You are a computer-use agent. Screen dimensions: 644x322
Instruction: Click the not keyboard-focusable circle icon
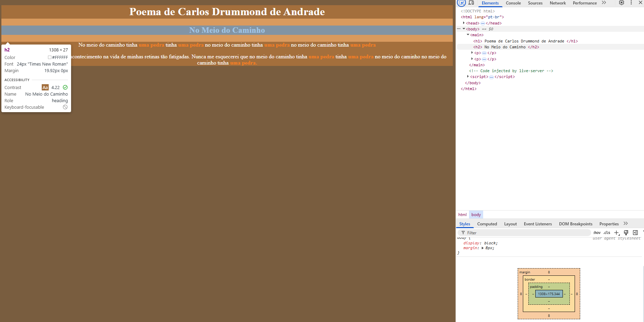pyautogui.click(x=65, y=107)
